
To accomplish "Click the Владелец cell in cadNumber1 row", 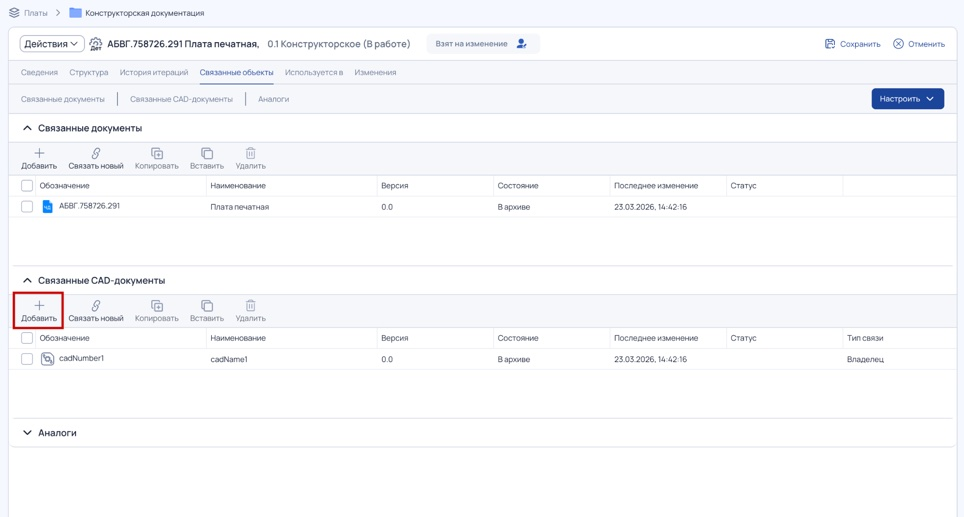I will [865, 360].
